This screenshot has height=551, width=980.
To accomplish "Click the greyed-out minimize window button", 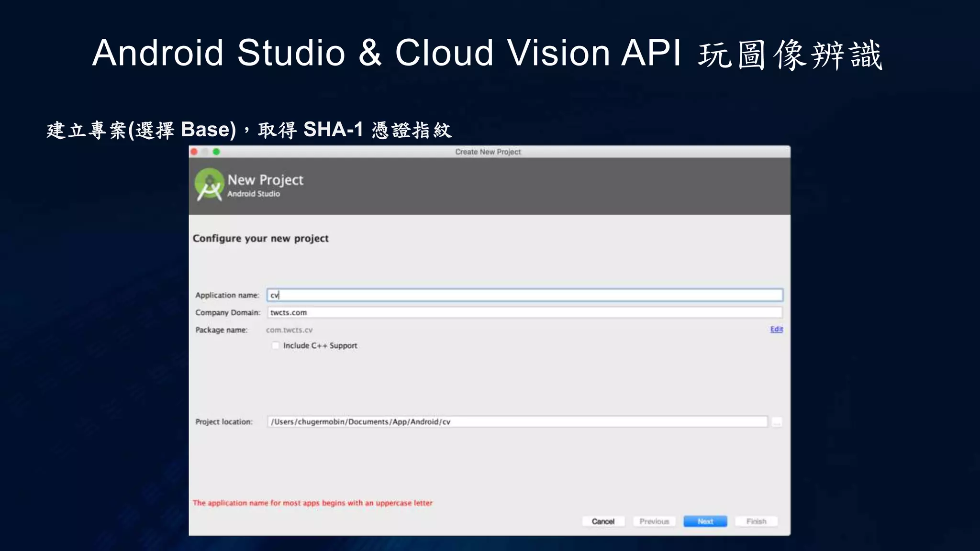I will (x=205, y=152).
